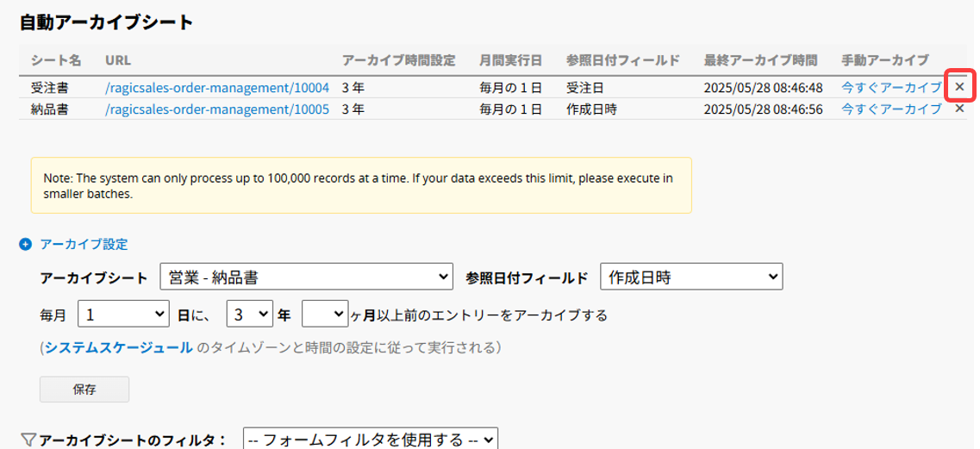The image size is (980, 449).
Task: Click 今すぐアーカイブ for 受注書
Action: [891, 88]
